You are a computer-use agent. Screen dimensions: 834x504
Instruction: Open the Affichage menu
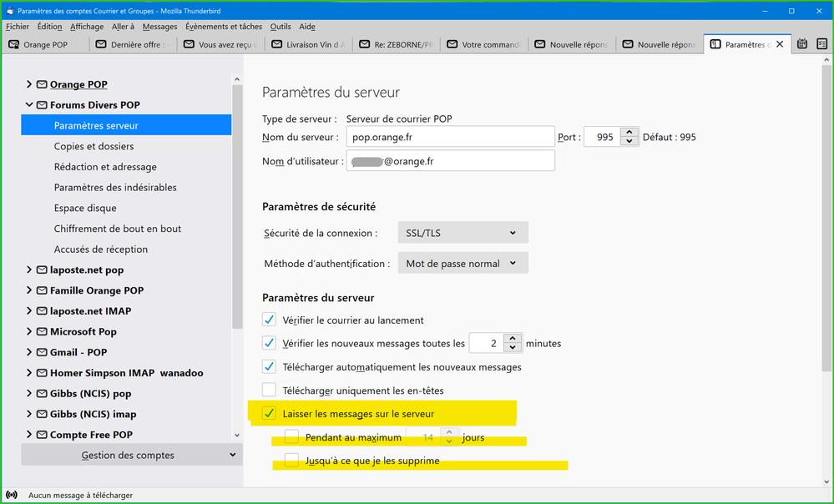pyautogui.click(x=87, y=27)
